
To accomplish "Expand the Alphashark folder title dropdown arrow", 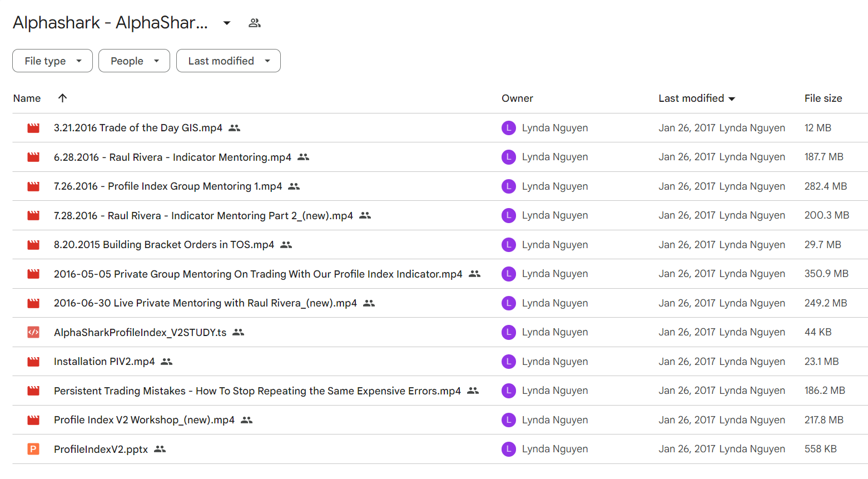I will click(227, 23).
